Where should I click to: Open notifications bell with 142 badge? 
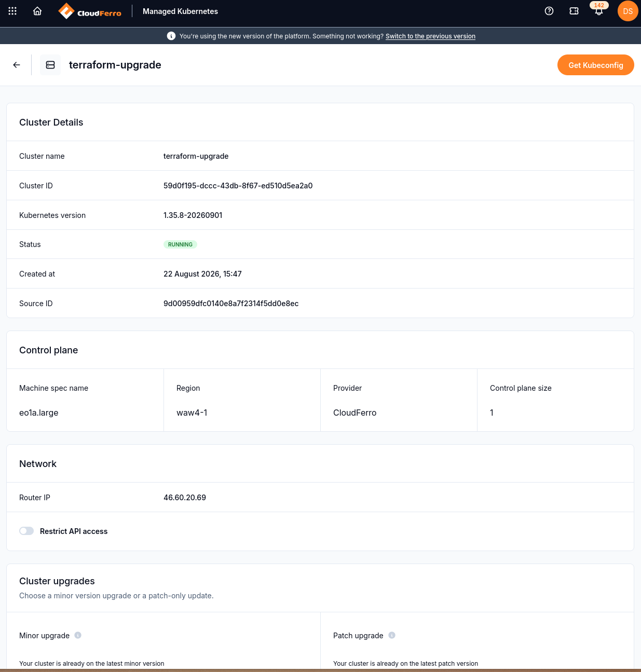(x=599, y=10)
